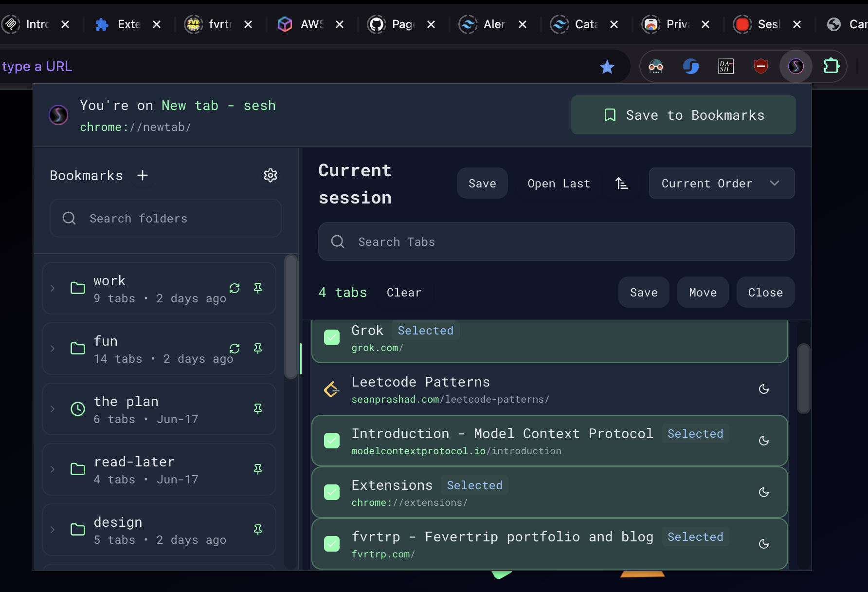Unpin the work folder
868x592 pixels.
(x=258, y=288)
